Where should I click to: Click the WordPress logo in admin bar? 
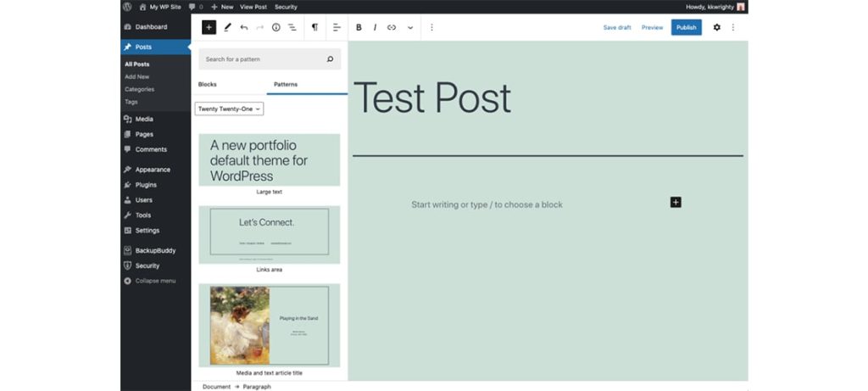click(127, 7)
